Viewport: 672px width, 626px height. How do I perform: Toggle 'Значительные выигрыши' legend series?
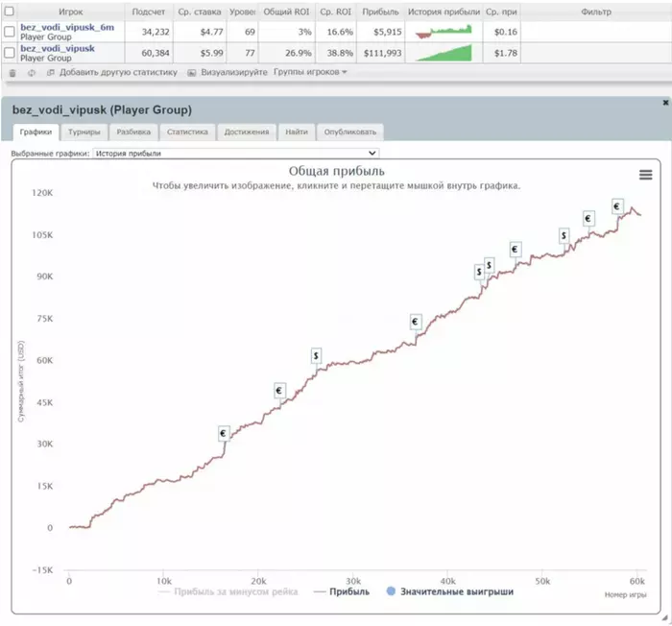click(450, 591)
